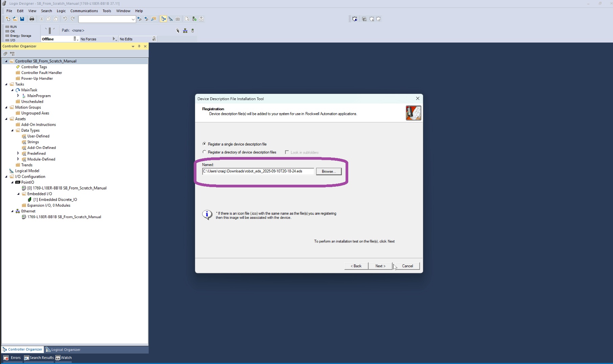This screenshot has width=613, height=364.
Task: Click the Save project icon
Action: pos(22,19)
